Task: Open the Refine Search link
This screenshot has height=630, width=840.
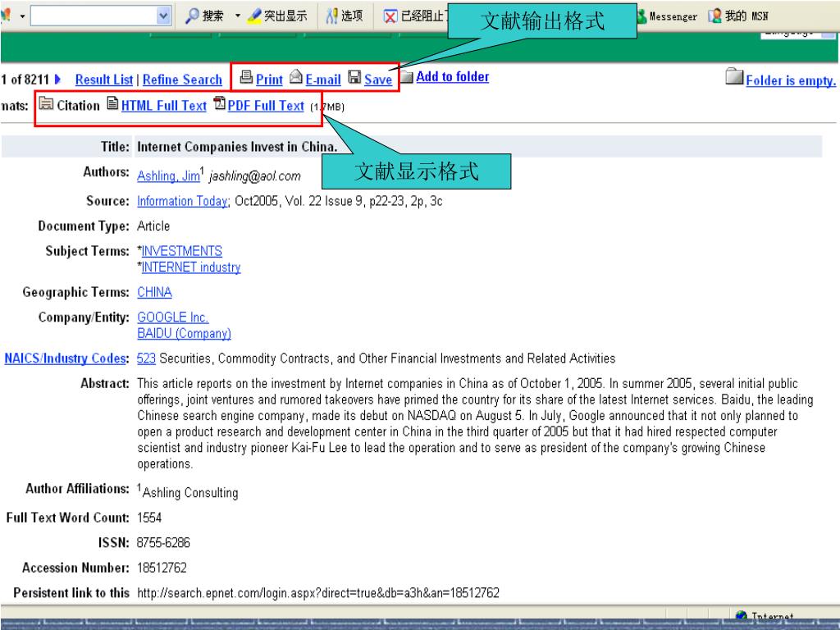Action: 182,80
